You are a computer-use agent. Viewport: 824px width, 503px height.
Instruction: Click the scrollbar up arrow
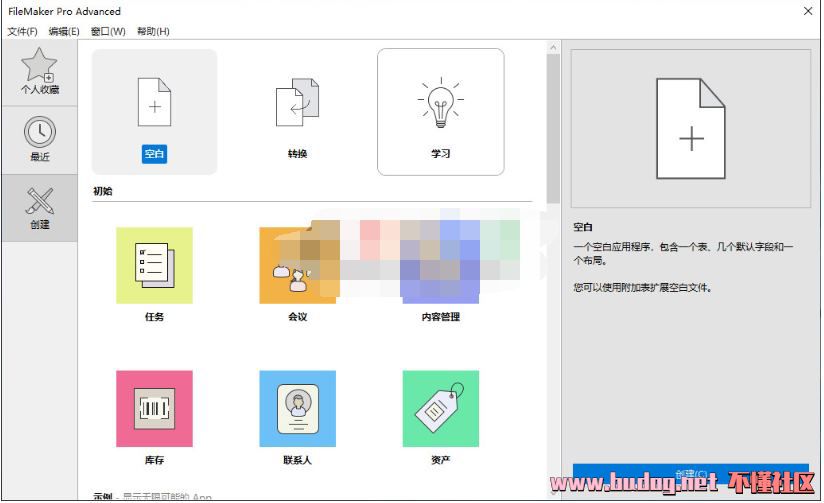[553, 47]
